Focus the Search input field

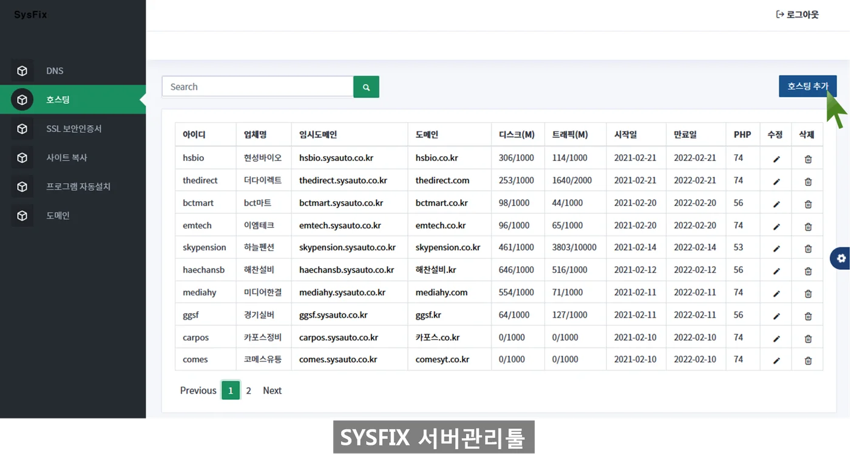pyautogui.click(x=257, y=87)
